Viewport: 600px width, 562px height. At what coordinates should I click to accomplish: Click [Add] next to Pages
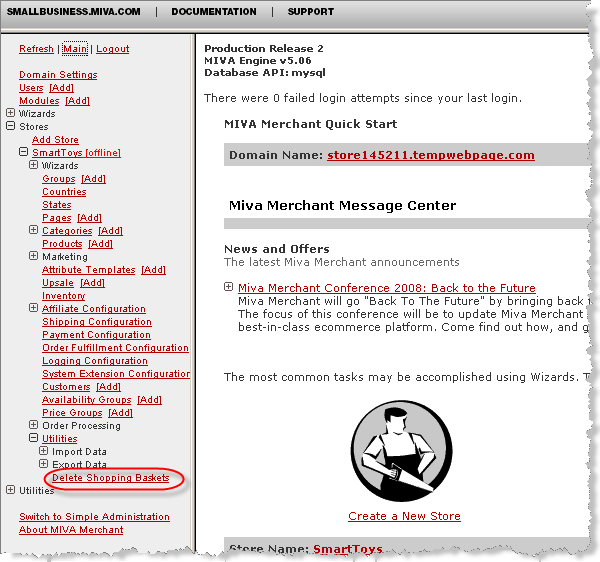pyautogui.click(x=90, y=218)
